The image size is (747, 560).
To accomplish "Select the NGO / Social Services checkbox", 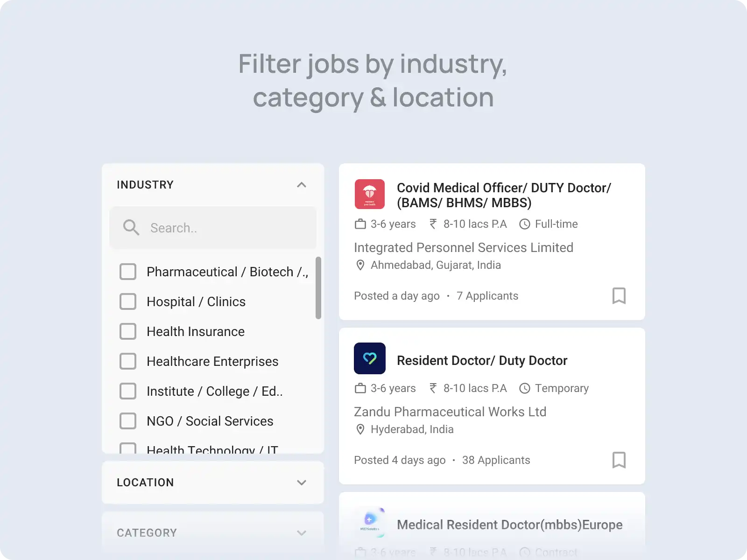I will pyautogui.click(x=128, y=421).
